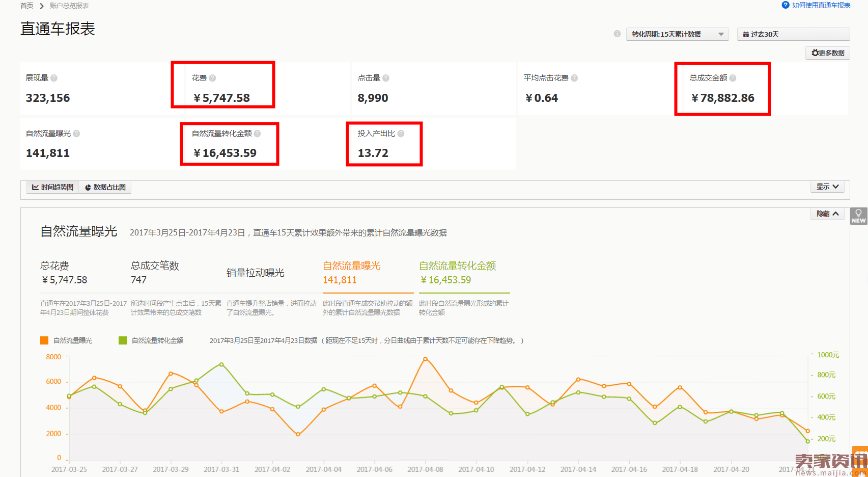Click the 8000 left axis label
This screenshot has width=868, height=477.
(x=53, y=357)
